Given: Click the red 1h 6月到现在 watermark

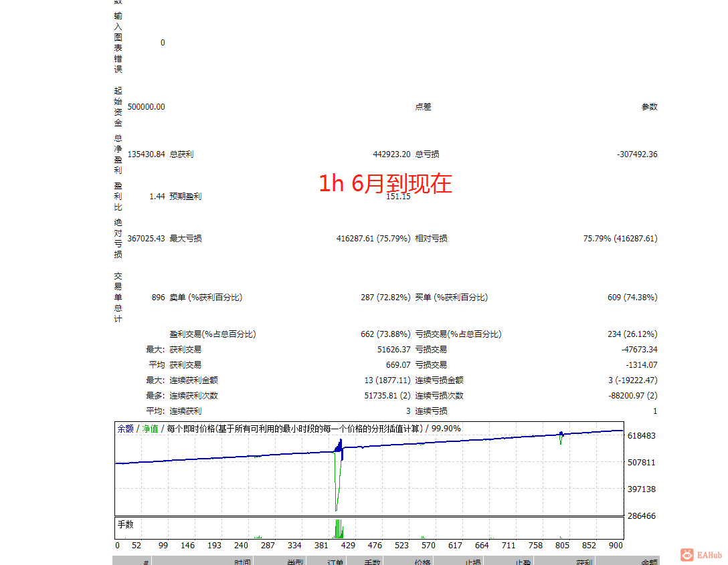Looking at the screenshot, I should pyautogui.click(x=385, y=183).
